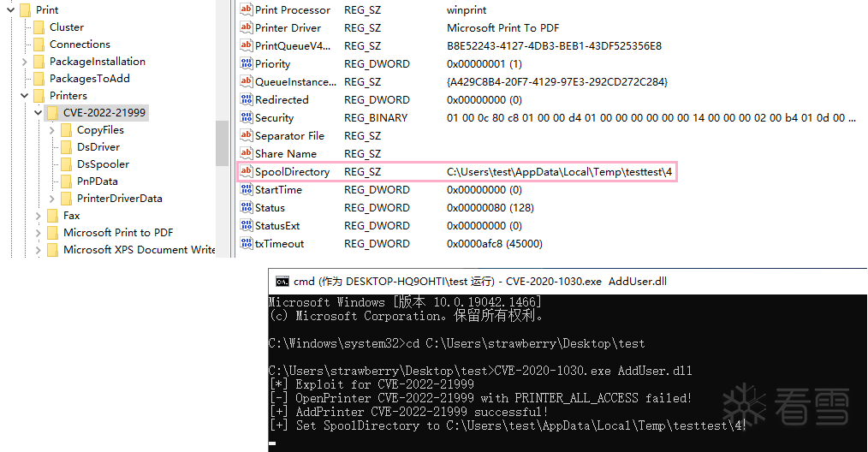Screen dimensions: 868x452
Task: Click the Redirected DWORD value icon
Action: pos(247,99)
